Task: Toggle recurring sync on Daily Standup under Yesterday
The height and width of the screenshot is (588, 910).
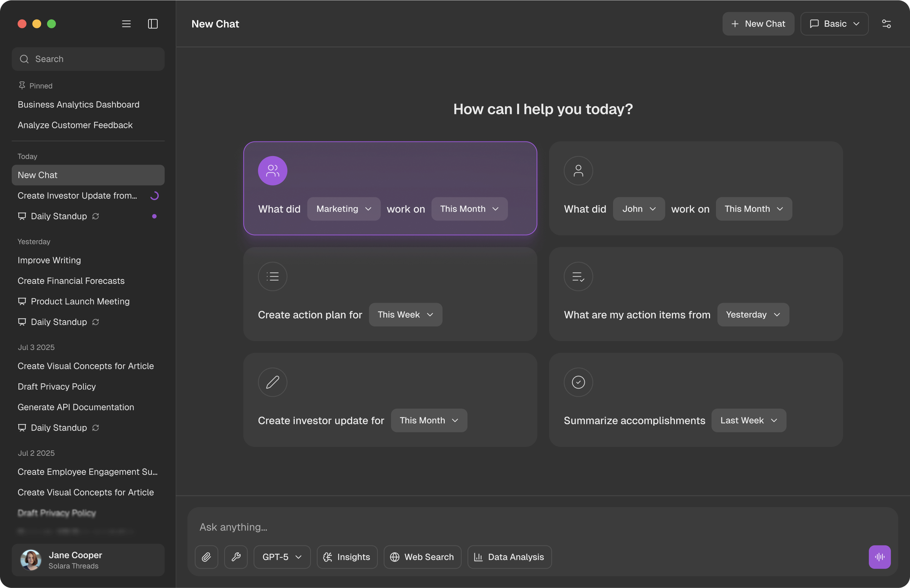Action: [96, 322]
